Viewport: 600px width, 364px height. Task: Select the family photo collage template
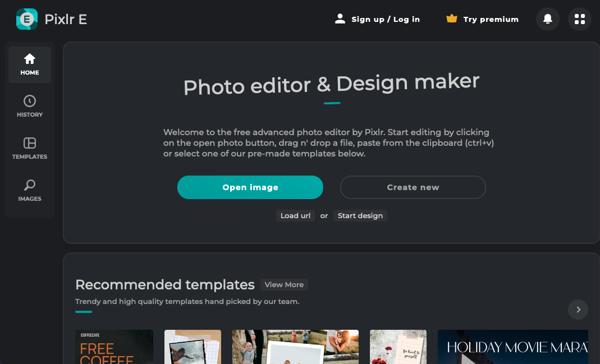tap(295, 347)
